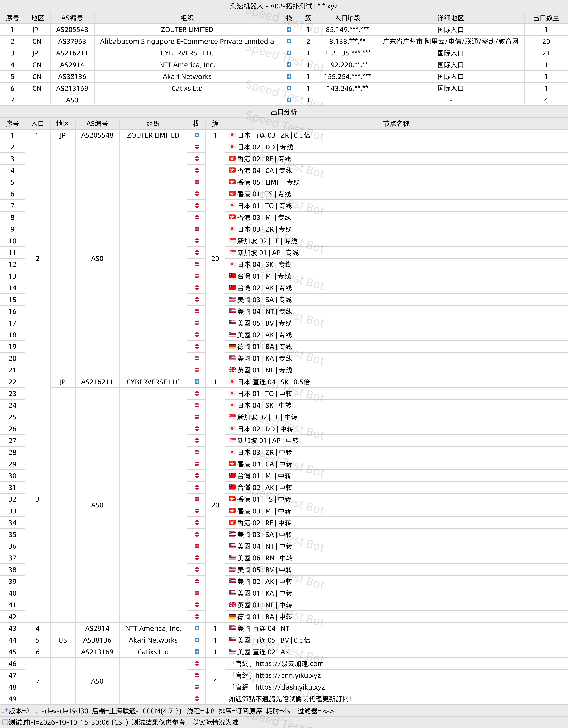Click the IPv4 icon in 日本 直连 04 | SK | 0.5倍 row

coord(197,382)
